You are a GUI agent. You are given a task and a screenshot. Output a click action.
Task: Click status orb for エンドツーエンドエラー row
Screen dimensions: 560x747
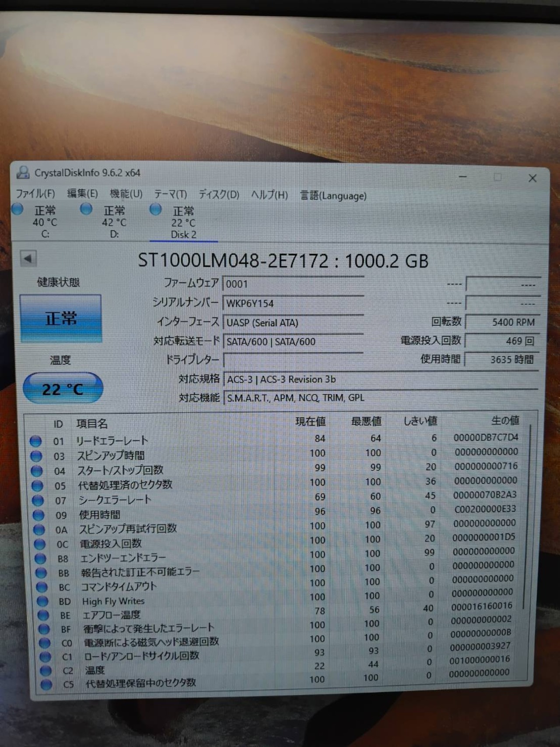41,558
